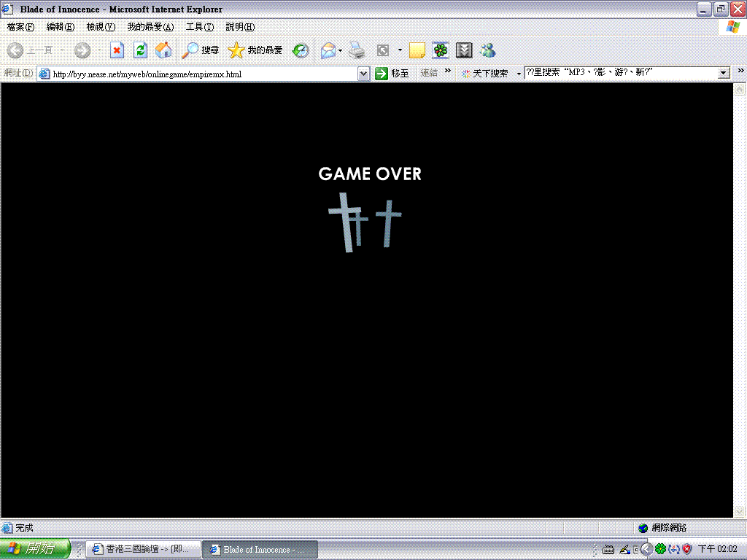The image size is (747, 560).
Task: Expand the 天下搜索 dropdown arrow
Action: tap(519, 74)
